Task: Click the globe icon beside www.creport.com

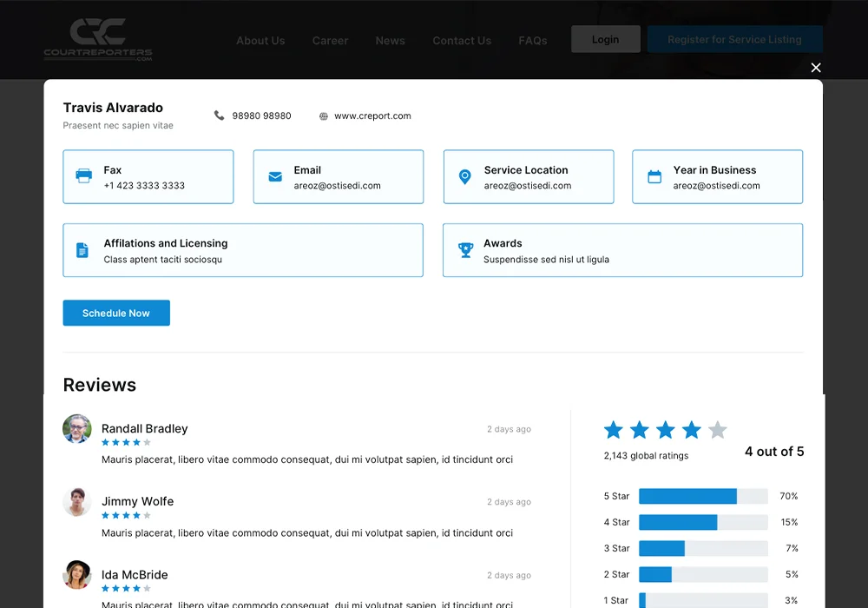Action: [x=324, y=116]
